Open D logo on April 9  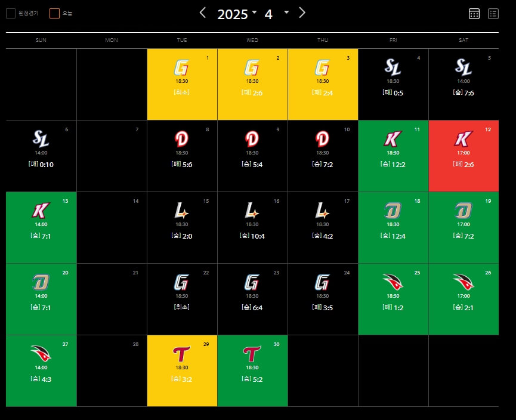252,139
